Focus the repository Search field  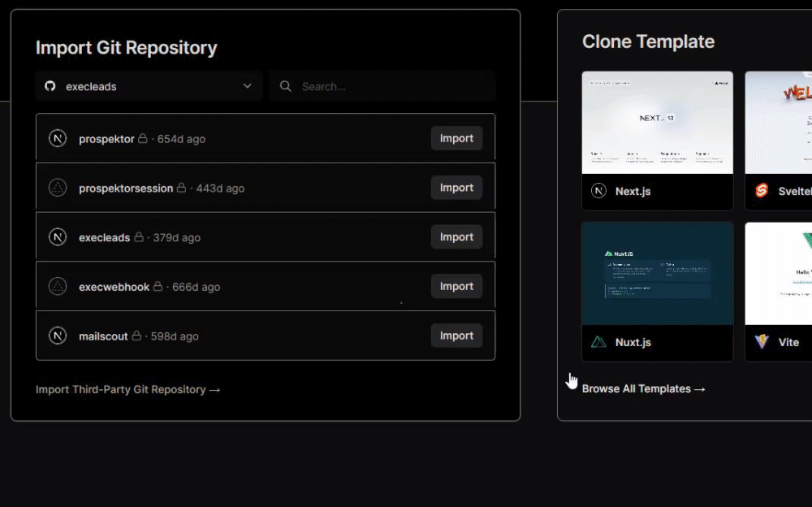[x=382, y=86]
